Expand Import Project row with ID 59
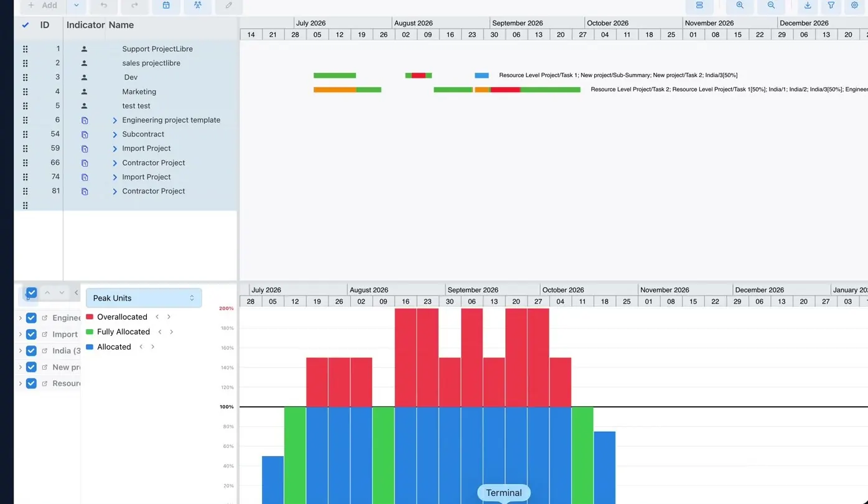 pyautogui.click(x=115, y=149)
